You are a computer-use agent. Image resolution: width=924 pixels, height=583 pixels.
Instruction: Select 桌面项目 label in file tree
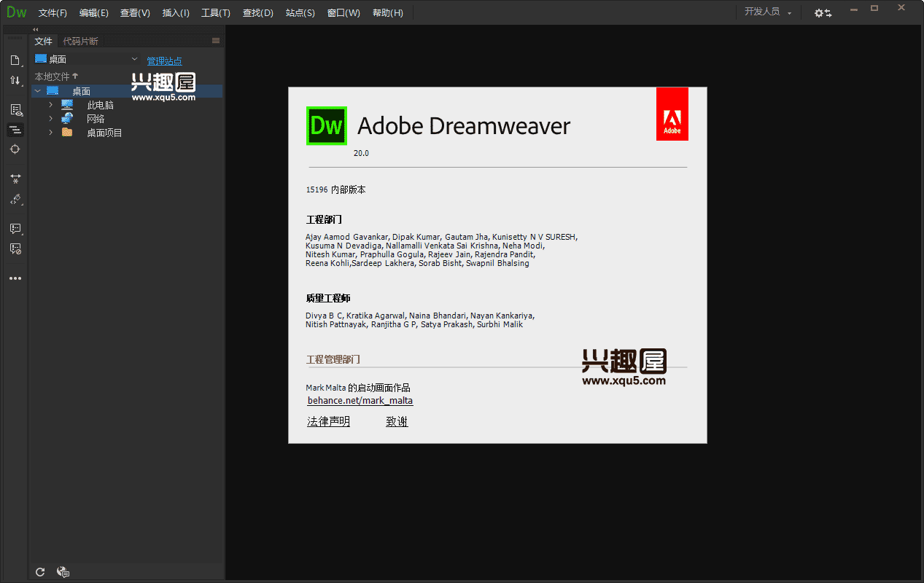[x=104, y=133]
